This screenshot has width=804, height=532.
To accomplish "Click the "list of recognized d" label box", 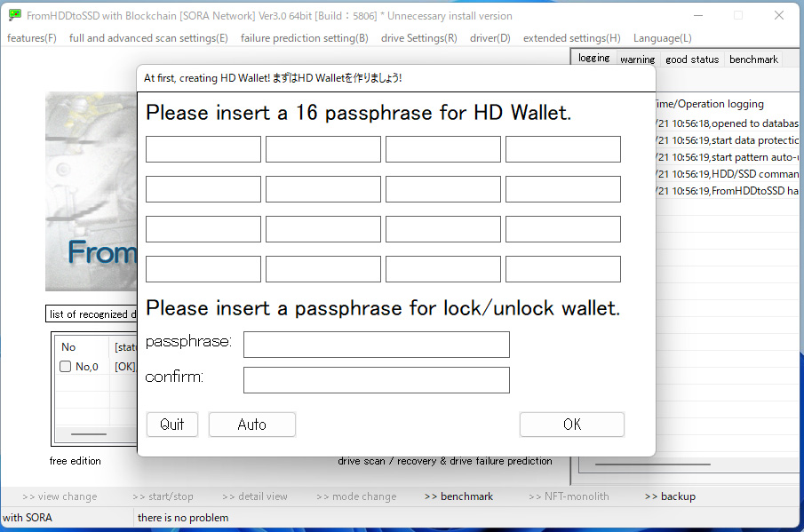I will point(92,314).
